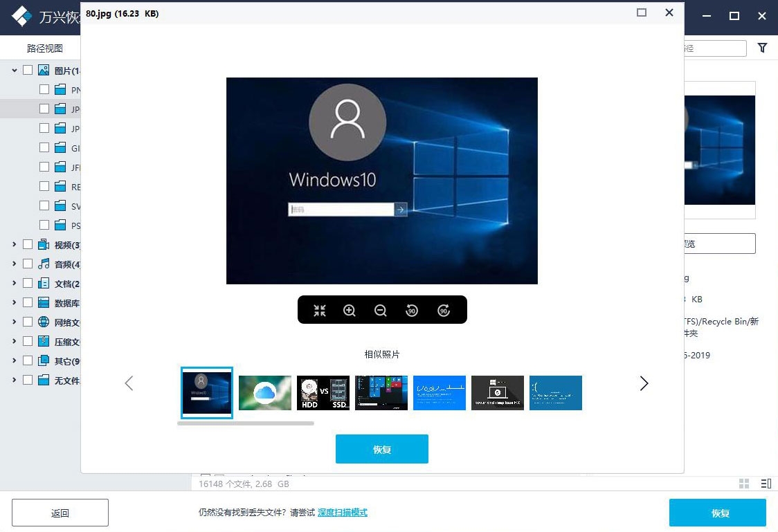Show next page of similar photos

644,383
